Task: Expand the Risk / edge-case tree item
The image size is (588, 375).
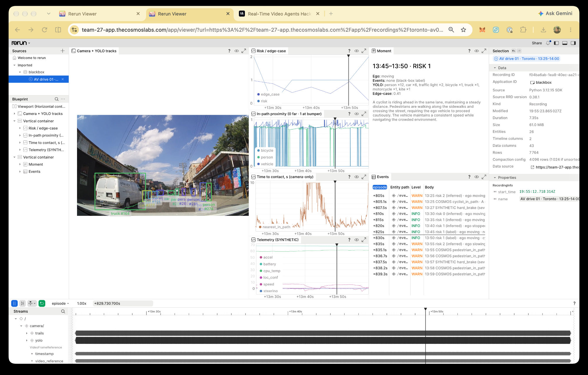Action: (20, 128)
